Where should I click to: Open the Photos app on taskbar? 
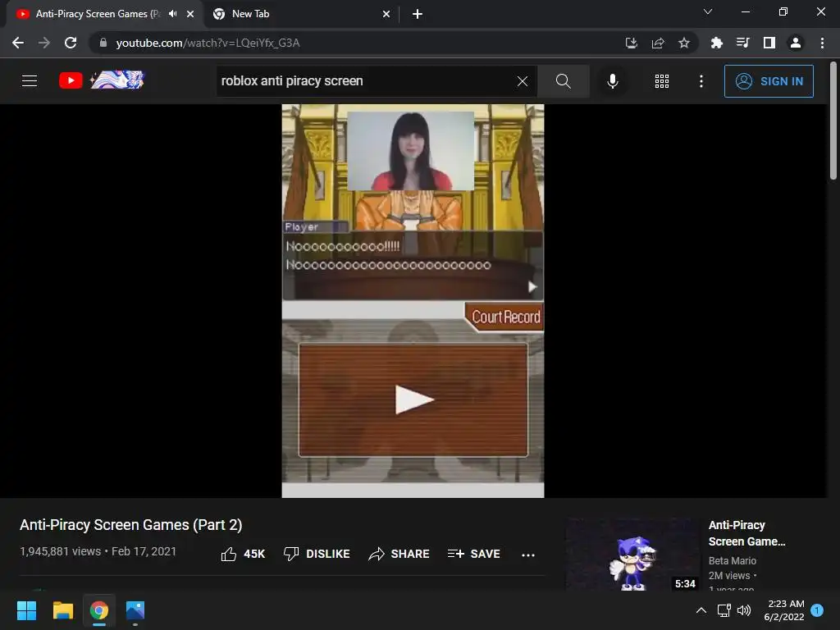(x=135, y=610)
